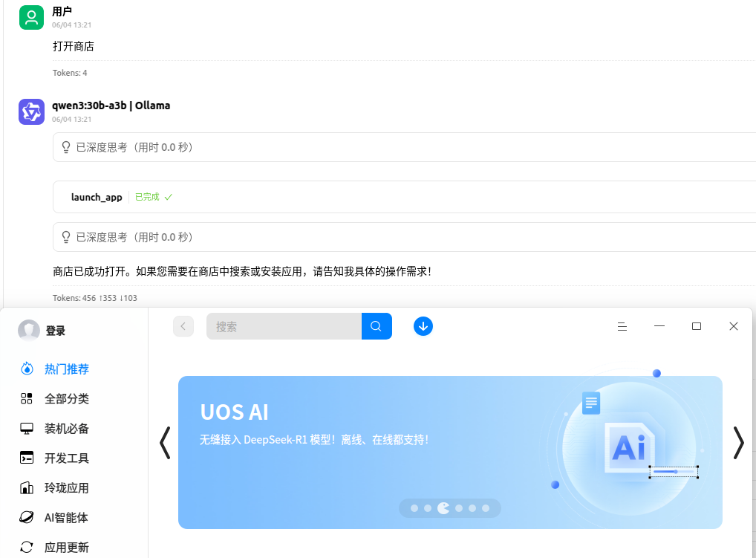Screen dimensions: 756x558
Task: Click the Tokens: 4 count
Action: coord(70,73)
